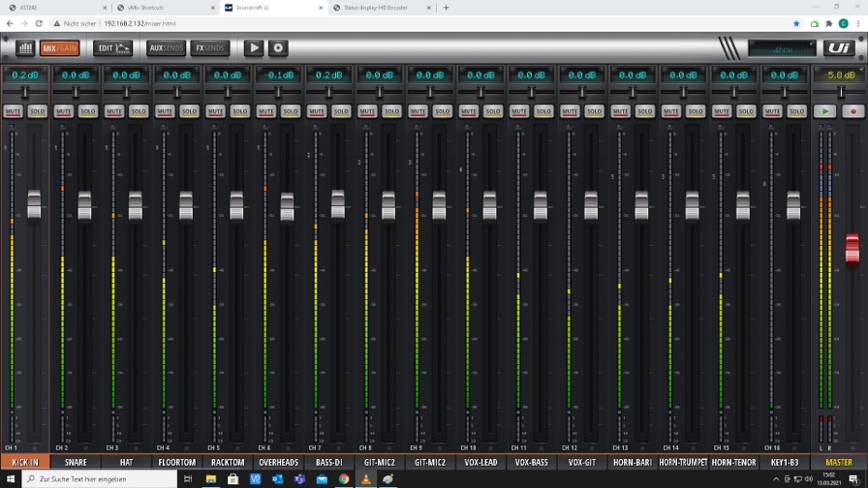This screenshot has height=488, width=868.
Task: Bookmark this page with the star icon
Action: (796, 23)
